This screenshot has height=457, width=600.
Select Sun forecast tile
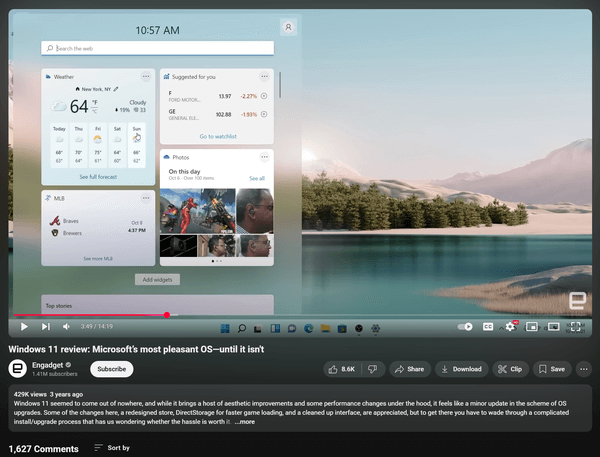coord(137,145)
